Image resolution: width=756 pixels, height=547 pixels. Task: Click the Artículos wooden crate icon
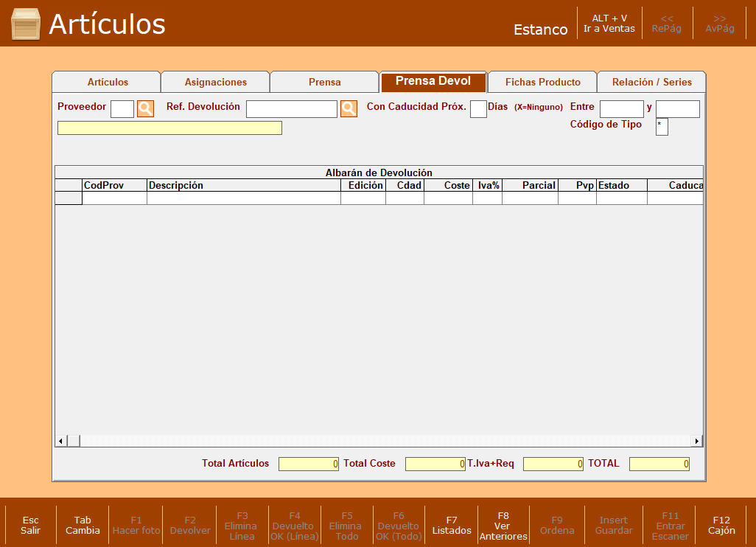[x=26, y=24]
